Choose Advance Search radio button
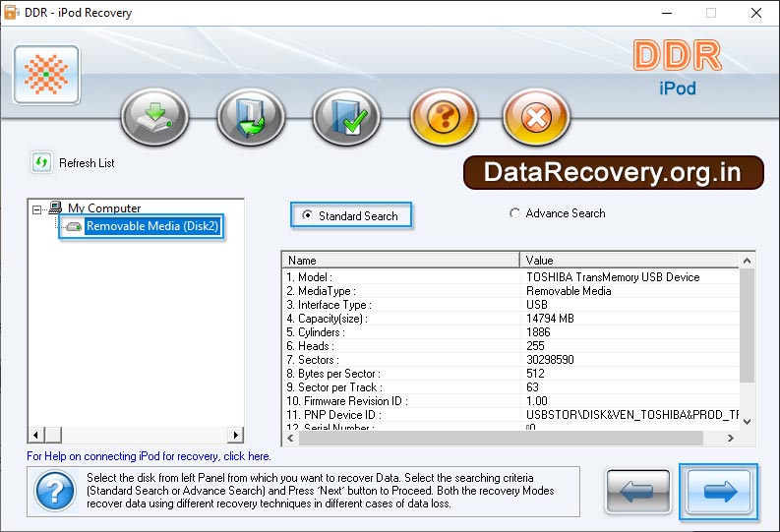 [x=514, y=213]
